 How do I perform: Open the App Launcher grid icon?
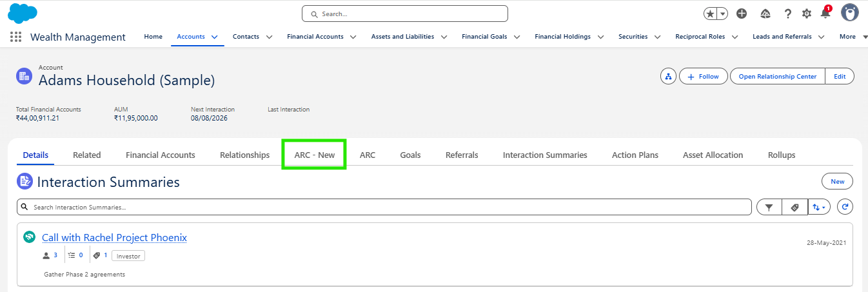tap(16, 37)
